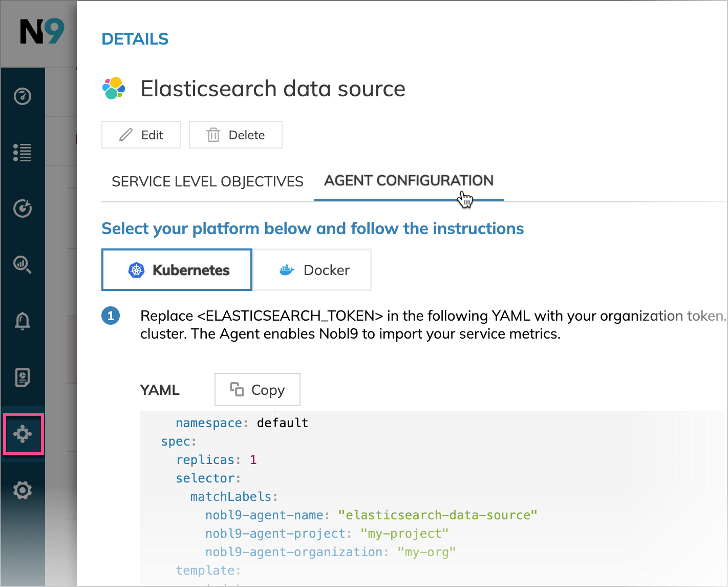
Task: Click the "matchLabels:" YAML line
Action: click(x=234, y=497)
